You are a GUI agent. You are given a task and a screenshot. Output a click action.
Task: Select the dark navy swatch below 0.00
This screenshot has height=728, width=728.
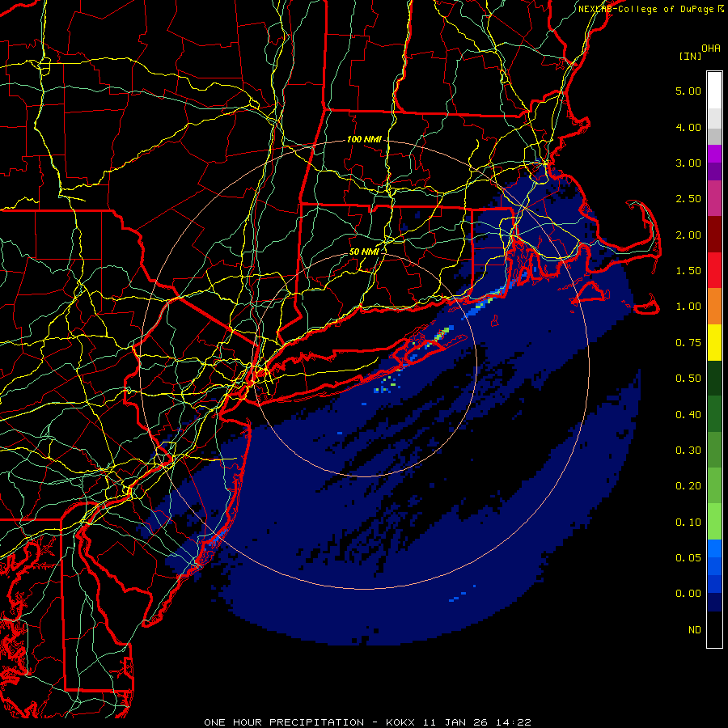(x=714, y=603)
